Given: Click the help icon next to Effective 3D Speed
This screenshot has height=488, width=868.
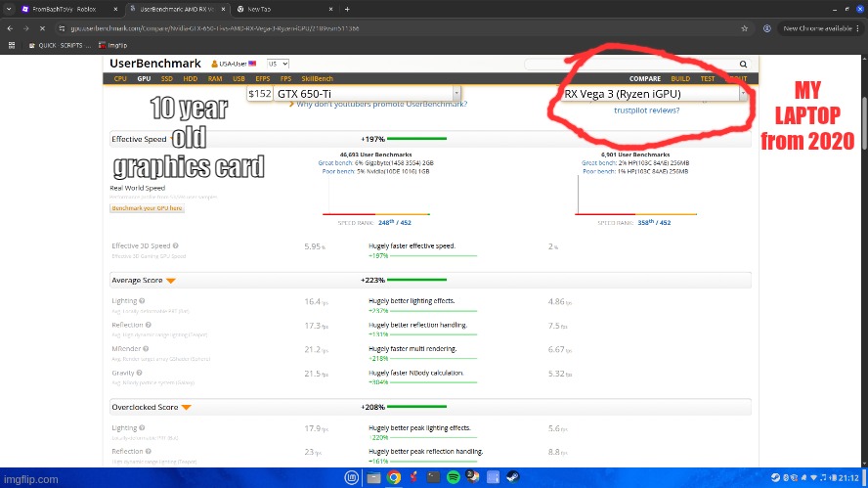Looking at the screenshot, I should pyautogui.click(x=176, y=245).
